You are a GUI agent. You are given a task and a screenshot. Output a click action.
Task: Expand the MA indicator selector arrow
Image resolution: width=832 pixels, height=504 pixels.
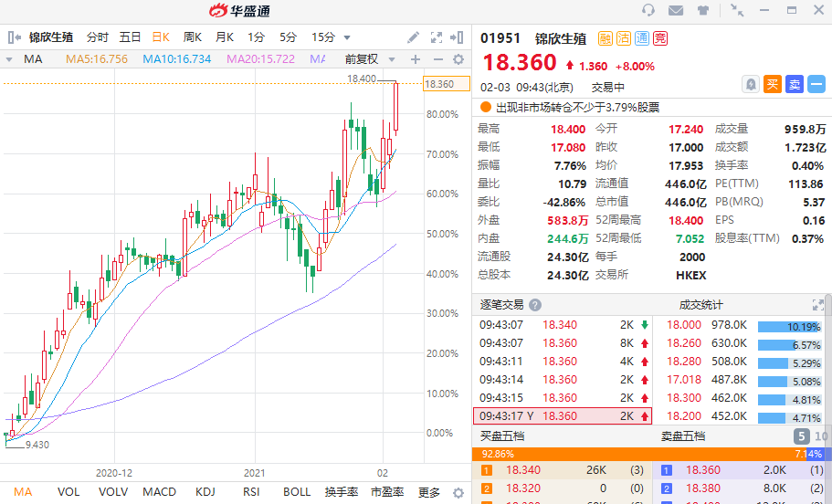click(9, 59)
